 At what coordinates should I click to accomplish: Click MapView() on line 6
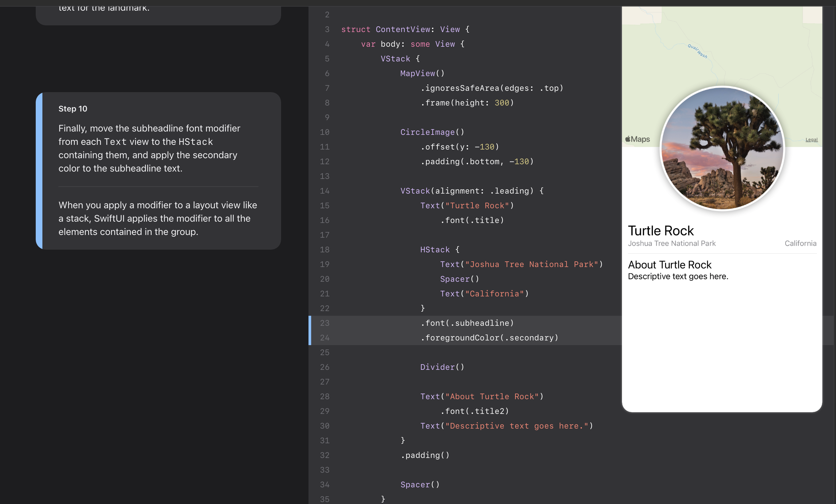coord(422,73)
